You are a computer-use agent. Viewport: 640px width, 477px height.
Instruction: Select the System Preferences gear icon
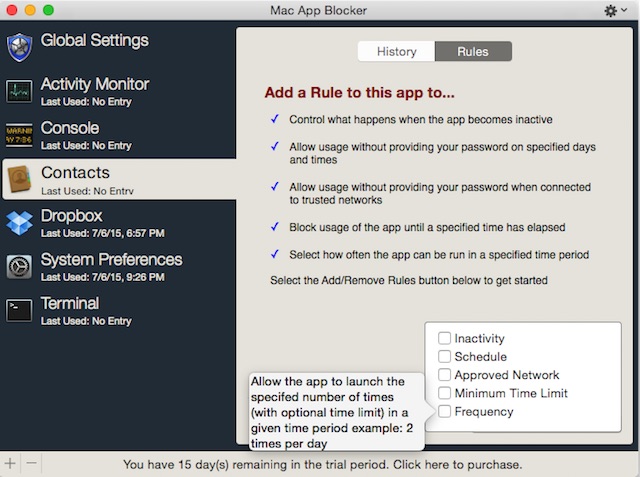point(20,267)
